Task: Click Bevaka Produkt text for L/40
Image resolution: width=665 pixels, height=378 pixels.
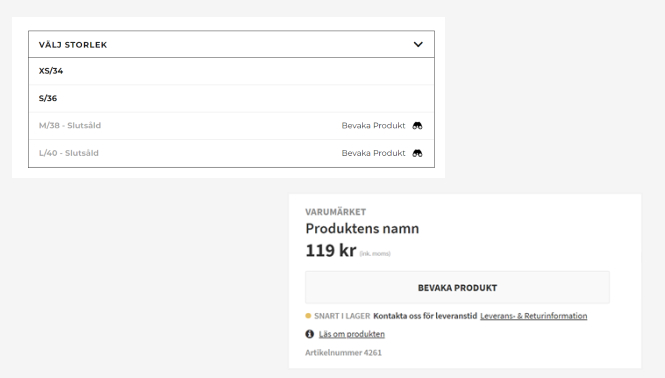Action: pos(373,153)
